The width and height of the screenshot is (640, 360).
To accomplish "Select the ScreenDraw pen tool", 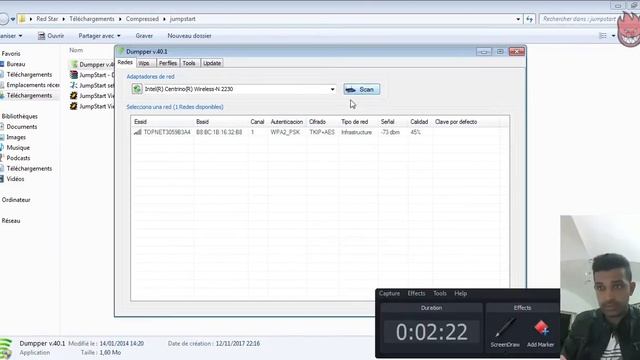I will [x=505, y=333].
